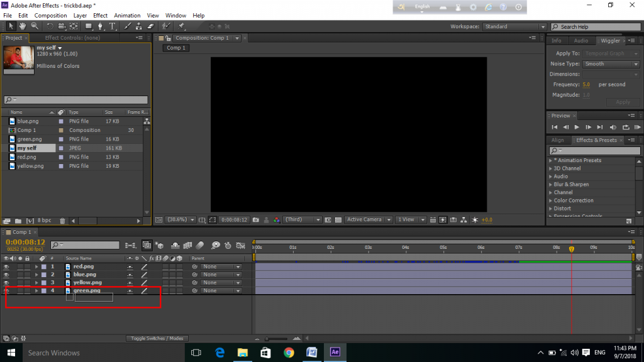Select the Eraser tool
Screen dimensions: 644x362
pos(151,26)
